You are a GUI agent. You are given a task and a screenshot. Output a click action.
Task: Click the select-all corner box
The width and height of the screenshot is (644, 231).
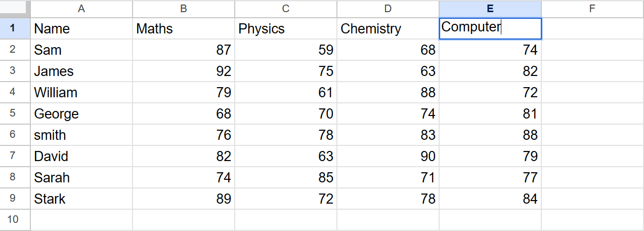(15, 9)
